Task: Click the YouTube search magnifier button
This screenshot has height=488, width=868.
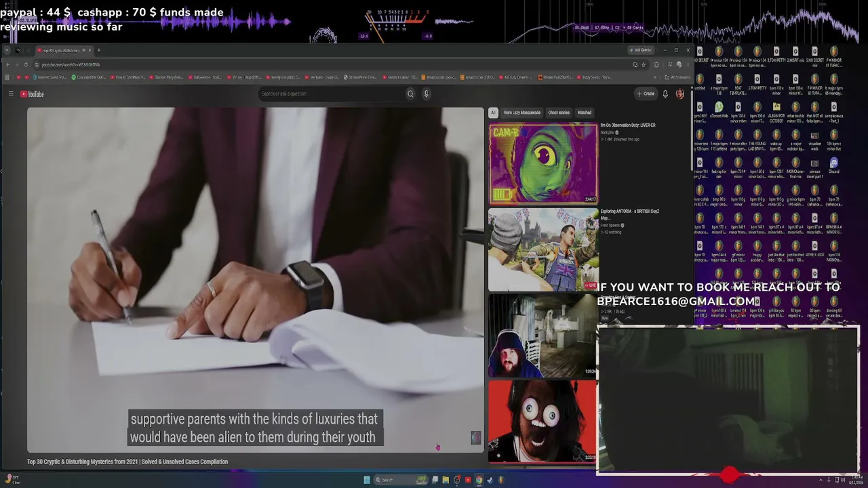Action: point(410,94)
